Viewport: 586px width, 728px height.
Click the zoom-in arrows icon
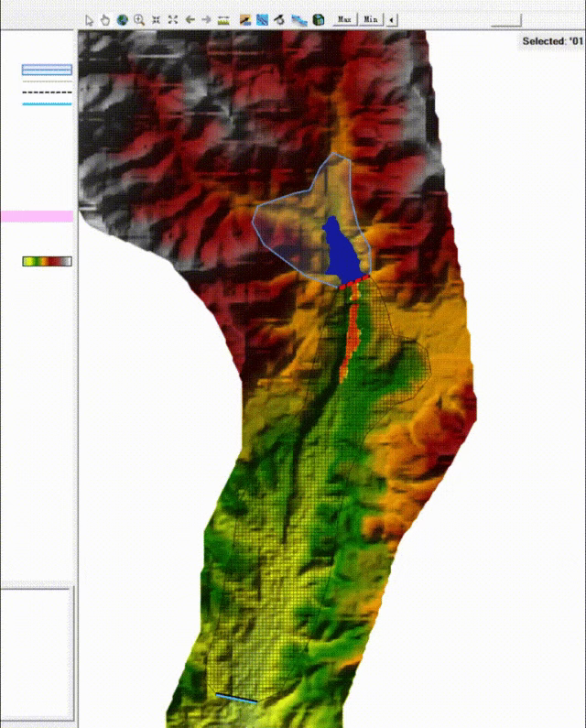pos(157,19)
